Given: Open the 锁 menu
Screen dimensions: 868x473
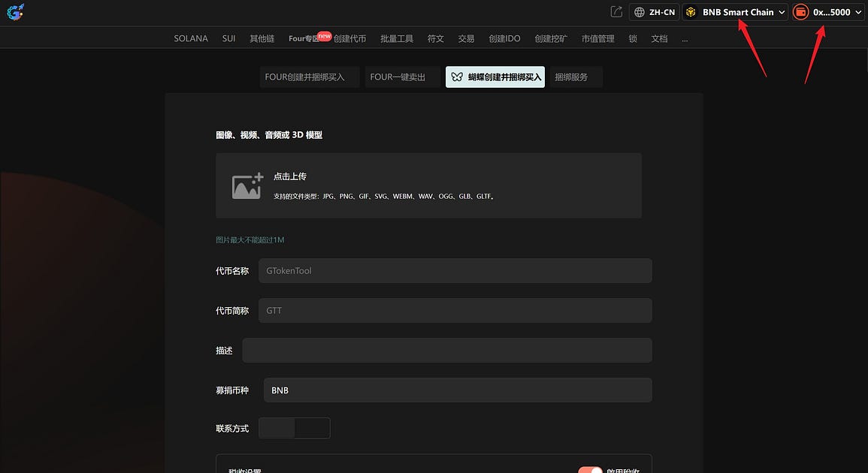Looking at the screenshot, I should point(633,39).
